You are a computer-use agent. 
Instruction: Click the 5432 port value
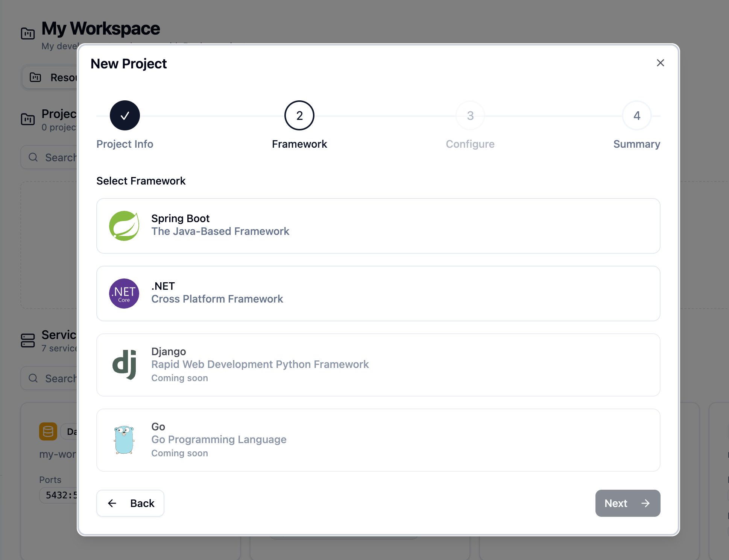59,495
